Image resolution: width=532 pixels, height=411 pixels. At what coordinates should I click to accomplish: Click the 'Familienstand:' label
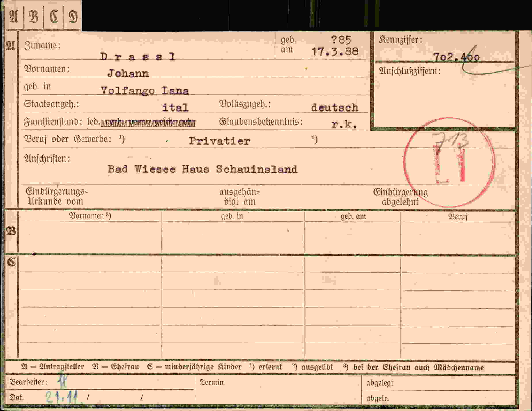click(x=53, y=122)
